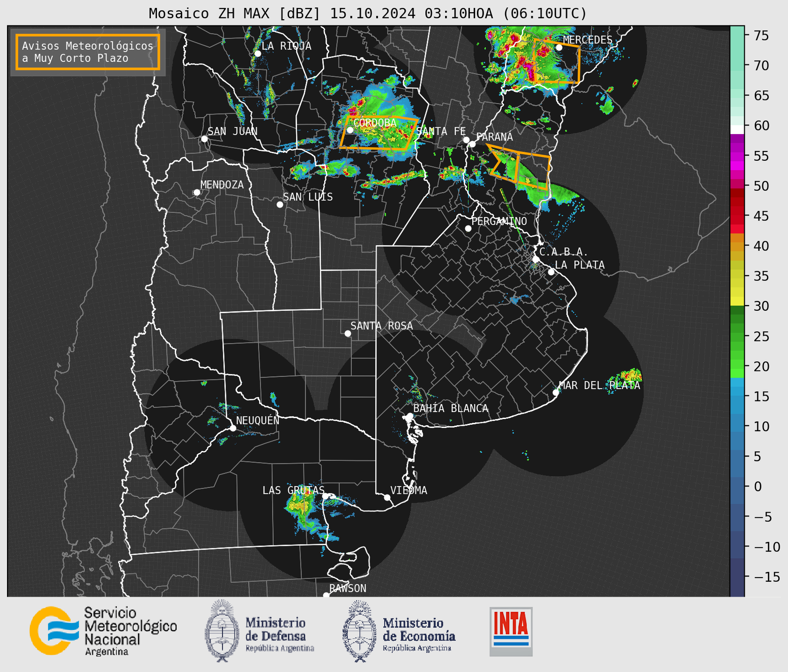Click the blue 10 dBZ band on scale
Image resolution: width=788 pixels, height=672 pixels.
[737, 427]
